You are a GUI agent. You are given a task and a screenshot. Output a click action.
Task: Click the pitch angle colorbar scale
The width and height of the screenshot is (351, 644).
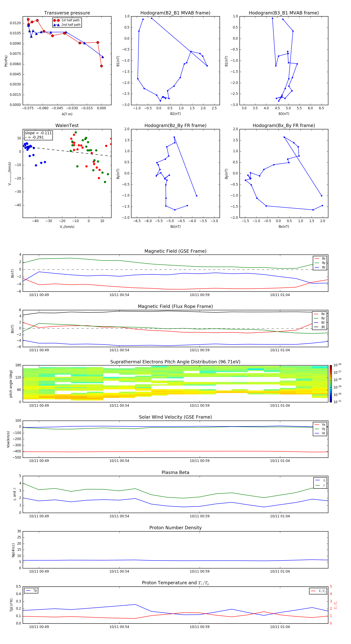tap(331, 383)
